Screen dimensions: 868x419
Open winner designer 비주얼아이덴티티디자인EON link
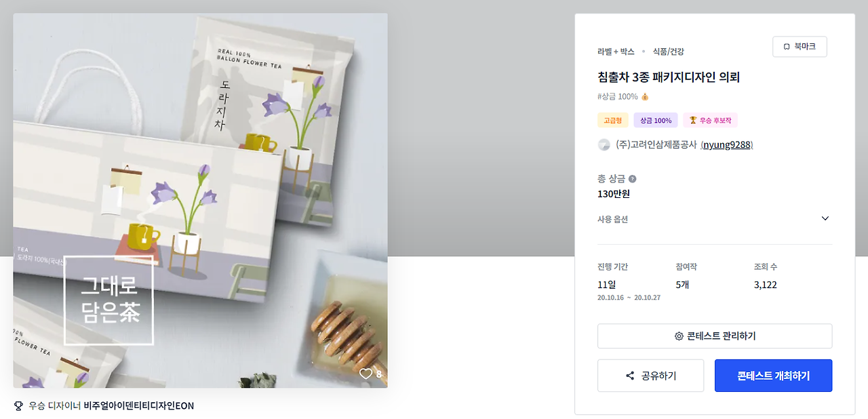(138, 405)
